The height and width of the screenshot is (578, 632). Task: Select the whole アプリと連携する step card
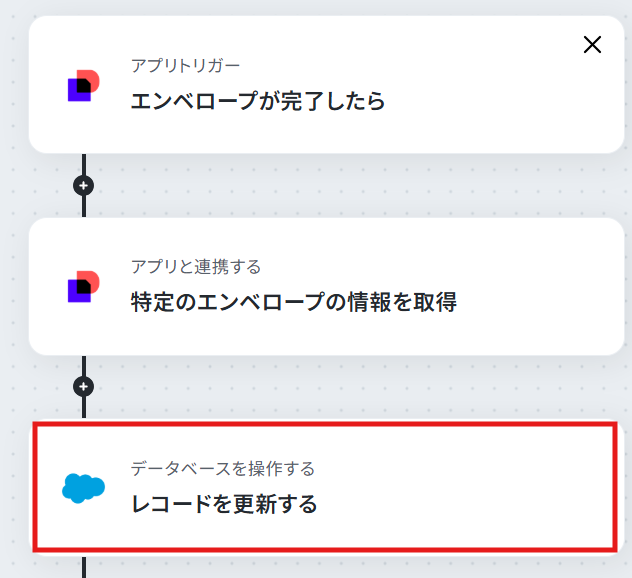326,287
